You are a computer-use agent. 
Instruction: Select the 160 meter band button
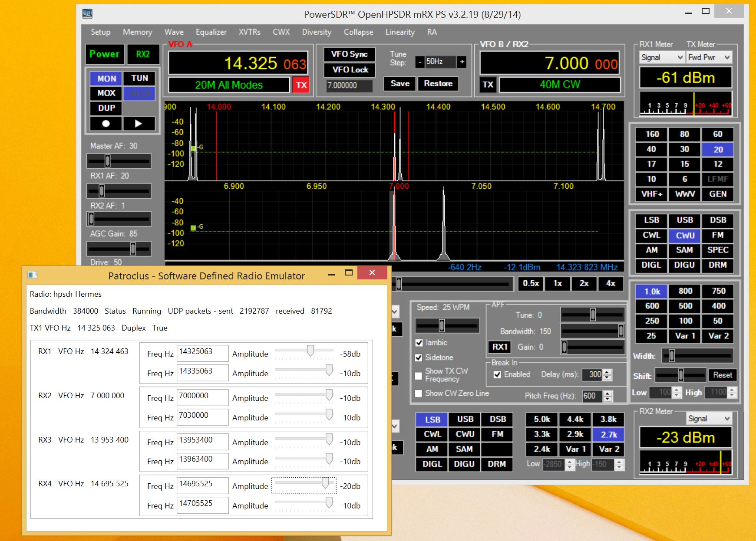651,134
